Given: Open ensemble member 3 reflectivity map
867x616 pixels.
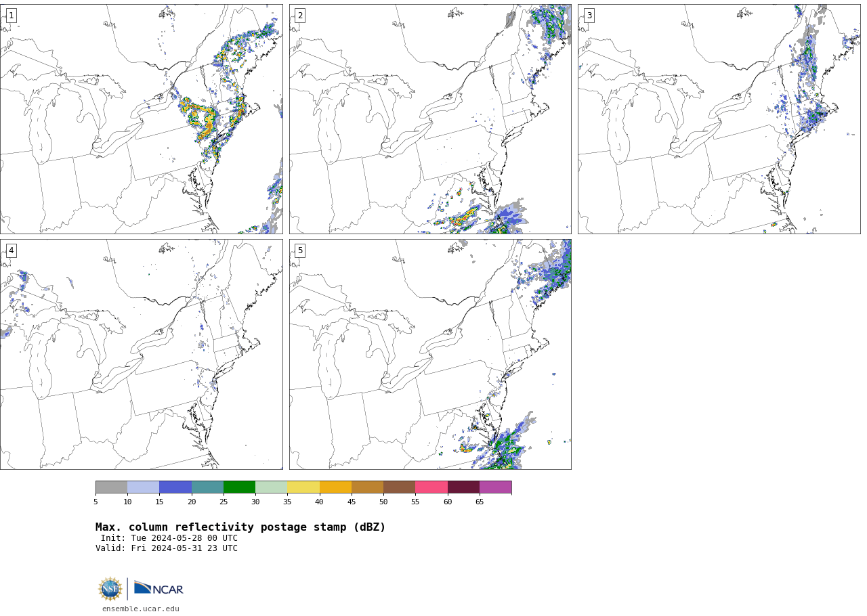Looking at the screenshot, I should tap(719, 119).
